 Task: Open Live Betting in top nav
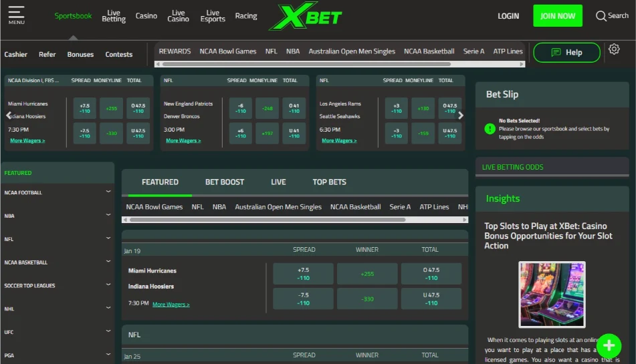[114, 16]
